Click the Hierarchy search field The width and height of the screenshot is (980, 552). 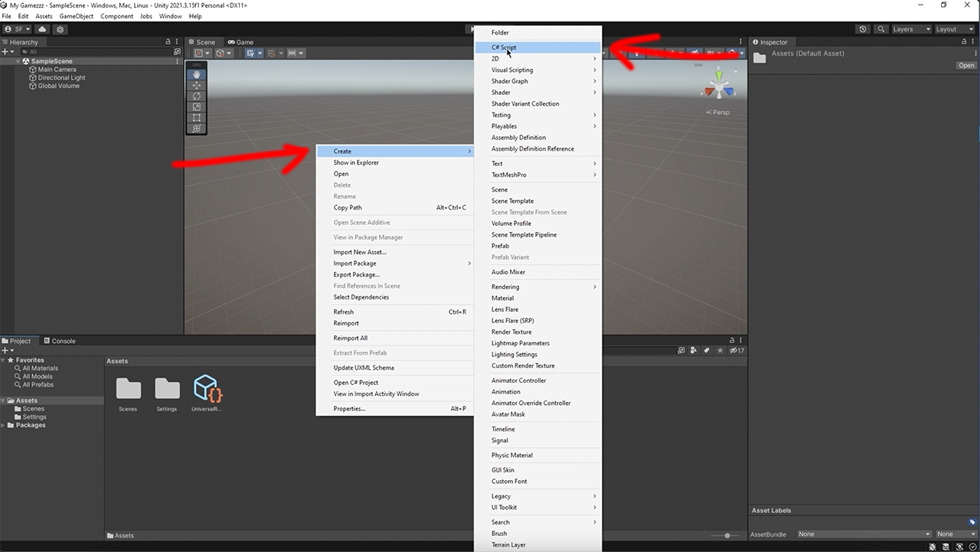(x=96, y=52)
